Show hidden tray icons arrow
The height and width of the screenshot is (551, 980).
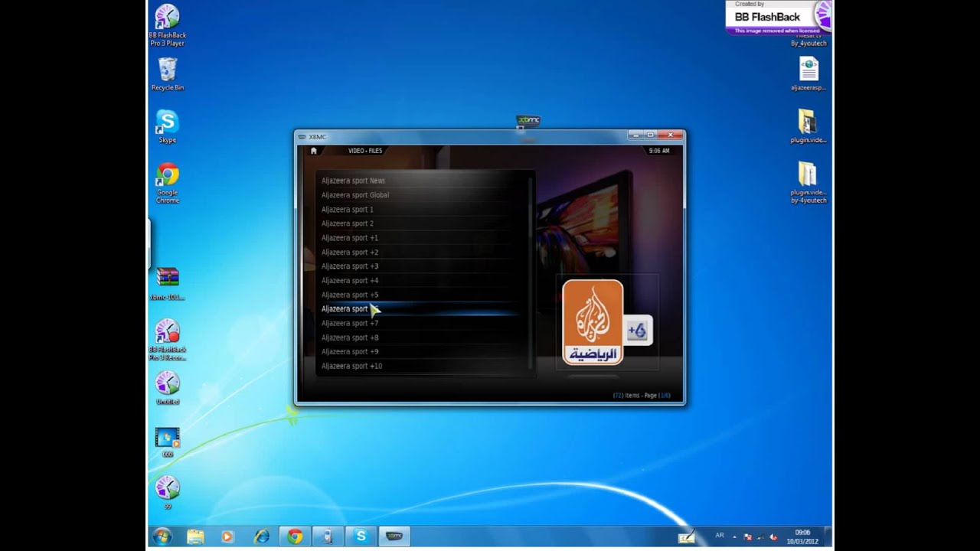click(734, 536)
